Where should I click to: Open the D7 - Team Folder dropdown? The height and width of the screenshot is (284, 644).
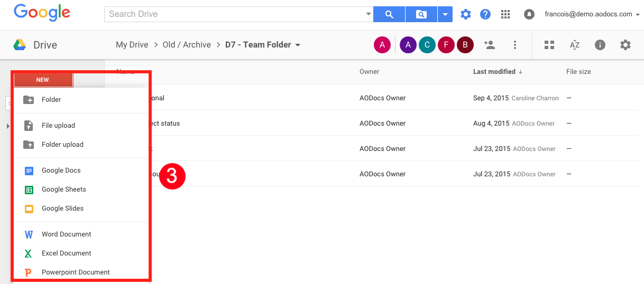pos(263,45)
